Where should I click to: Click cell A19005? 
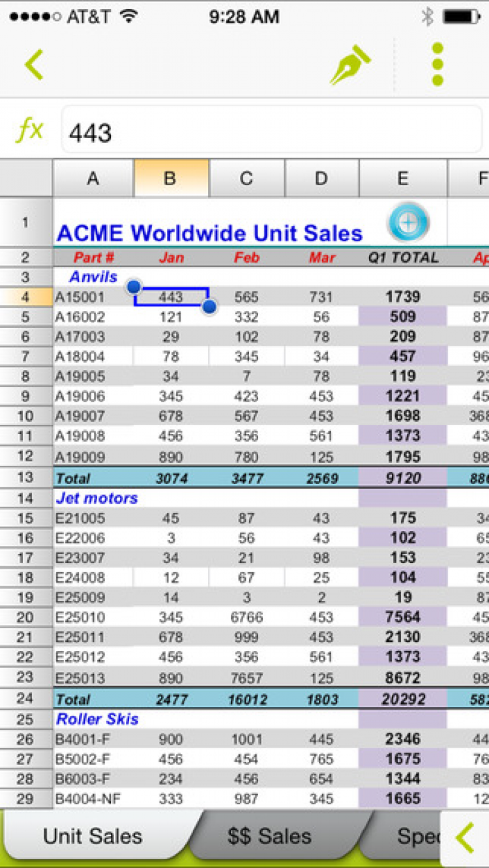tap(93, 377)
